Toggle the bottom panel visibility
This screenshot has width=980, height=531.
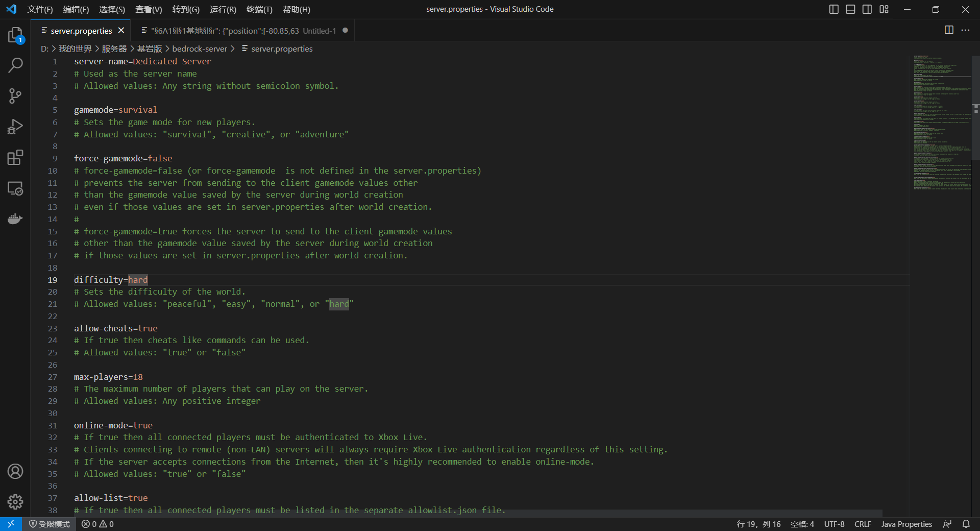pyautogui.click(x=850, y=9)
